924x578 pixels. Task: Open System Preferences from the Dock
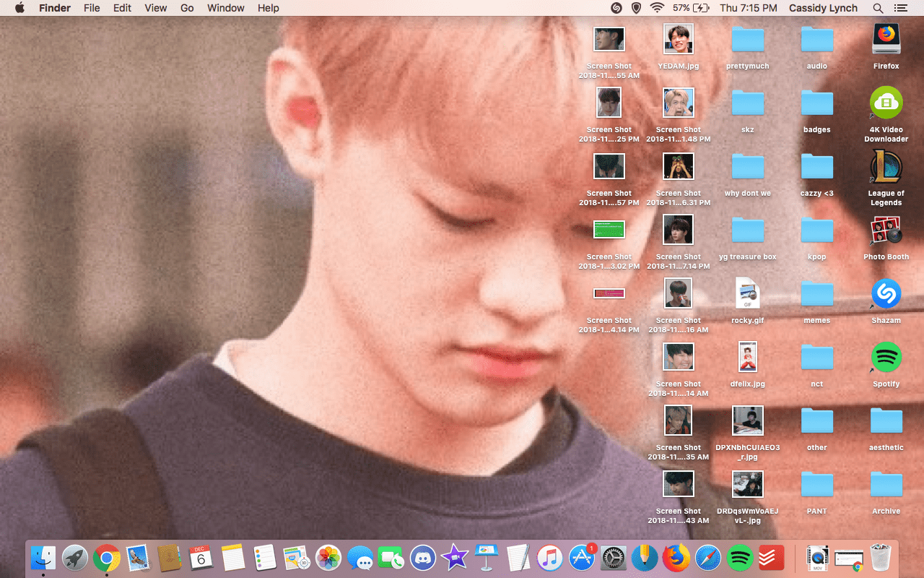(x=613, y=558)
